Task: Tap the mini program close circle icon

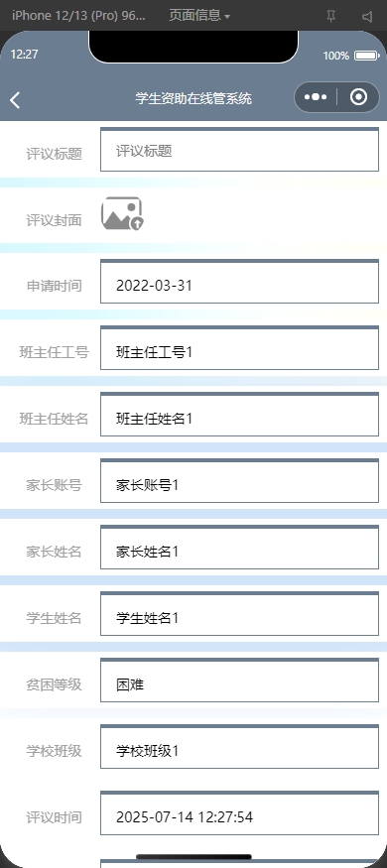Action: point(359,97)
